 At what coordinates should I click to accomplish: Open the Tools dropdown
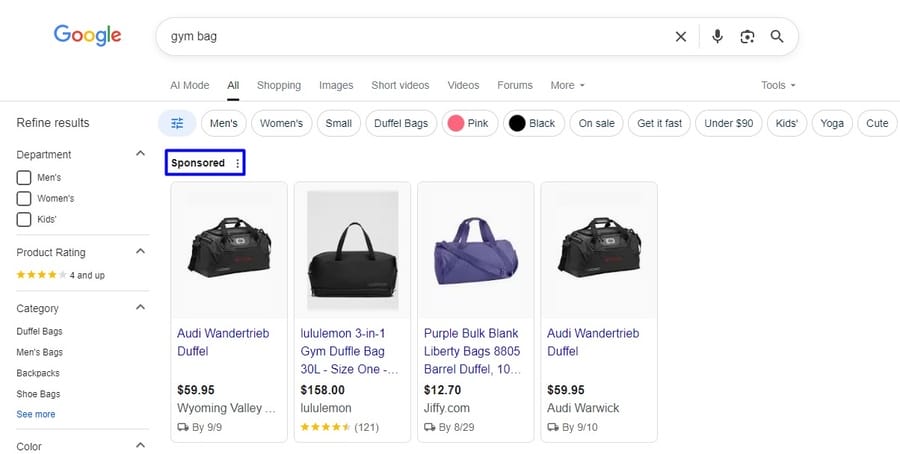[x=778, y=86]
